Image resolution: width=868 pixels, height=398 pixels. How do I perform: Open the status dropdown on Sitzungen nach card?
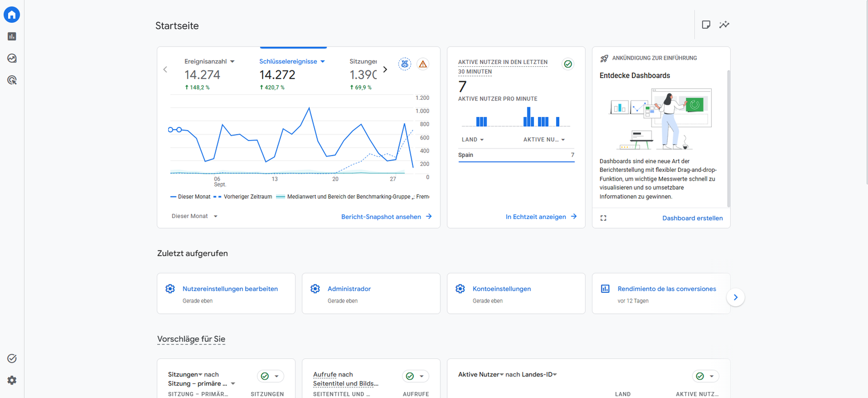270,376
